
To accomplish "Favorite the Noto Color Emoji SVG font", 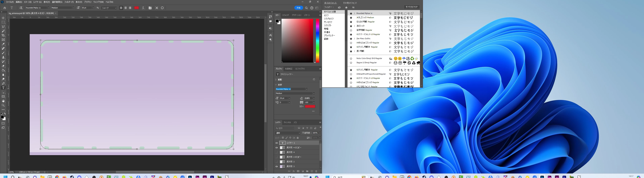I will [x=351, y=59].
